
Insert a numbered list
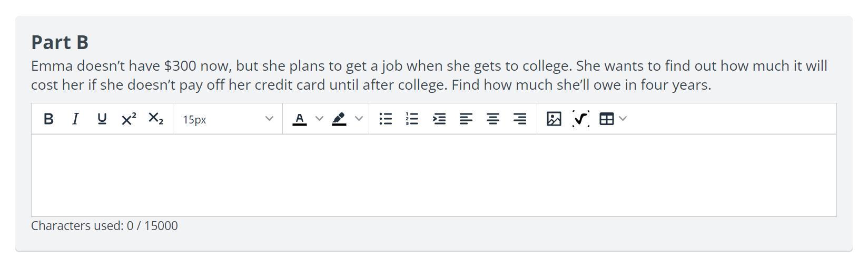(x=412, y=119)
